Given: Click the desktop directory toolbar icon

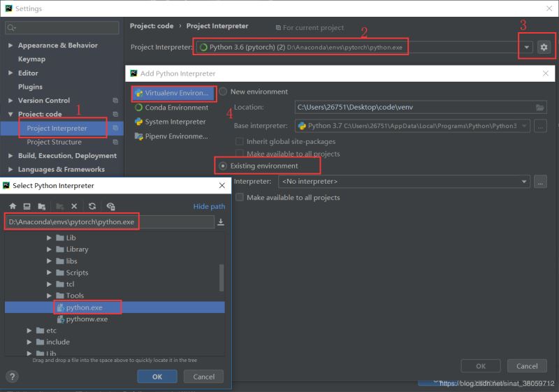Looking at the screenshot, I should (x=27, y=206).
